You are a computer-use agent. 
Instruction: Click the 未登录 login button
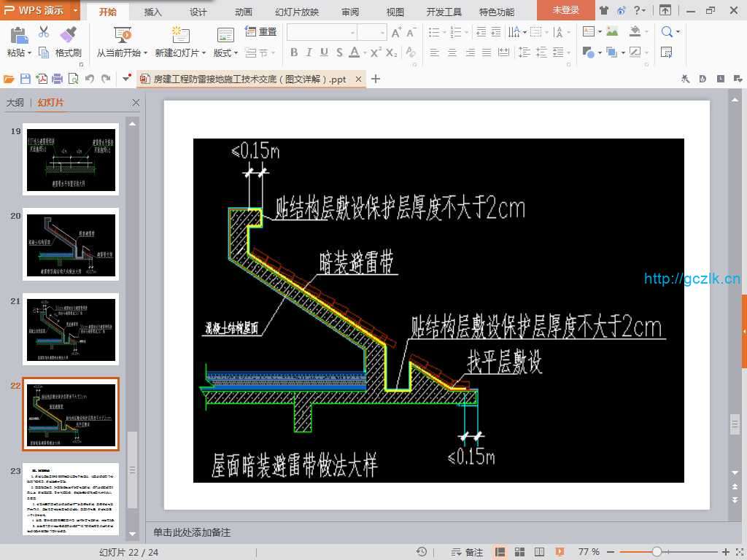tap(565, 10)
